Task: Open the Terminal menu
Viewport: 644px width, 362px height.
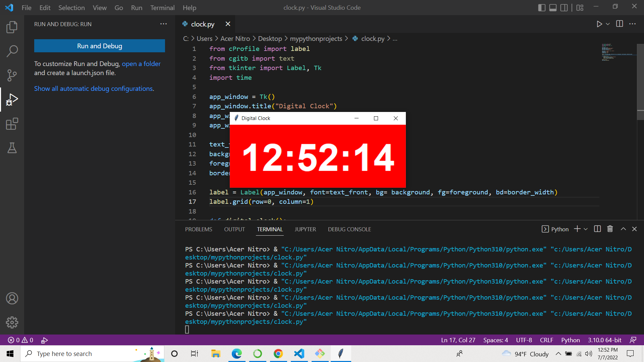Action: (x=162, y=7)
